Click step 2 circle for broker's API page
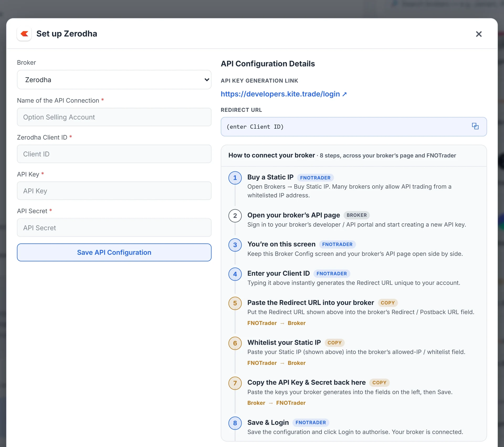Viewport: 504px width, 447px height. tap(235, 216)
